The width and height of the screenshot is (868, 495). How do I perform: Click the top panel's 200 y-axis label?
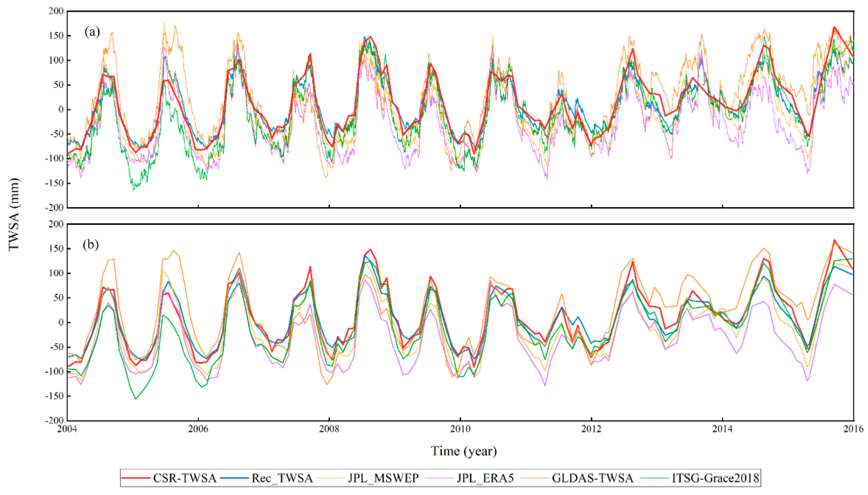pyautogui.click(x=56, y=11)
